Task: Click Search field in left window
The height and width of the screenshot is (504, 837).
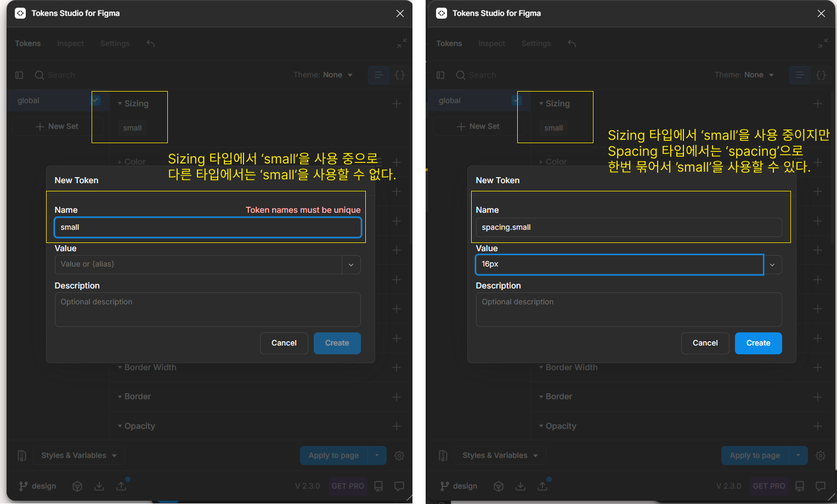Action: coord(60,75)
